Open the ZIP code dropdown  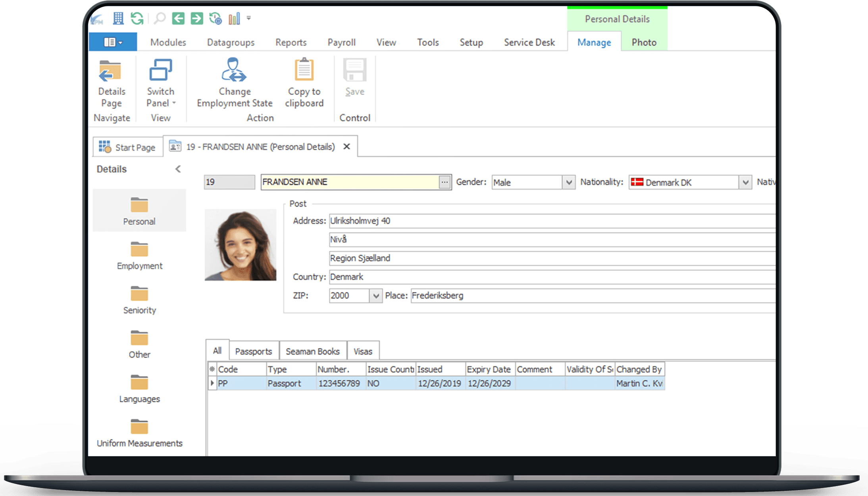pyautogui.click(x=375, y=296)
